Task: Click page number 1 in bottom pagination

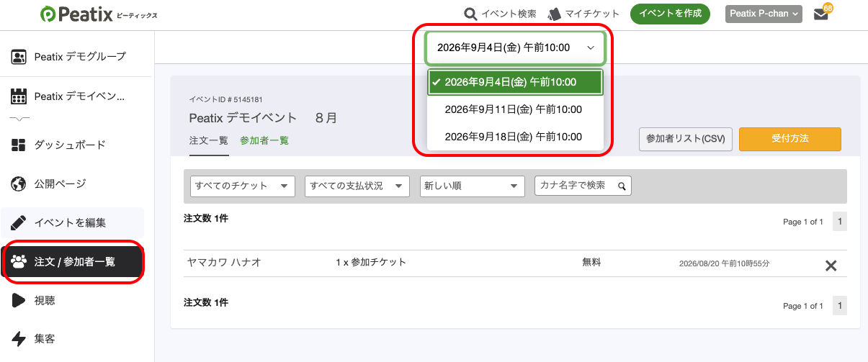Action: pos(839,305)
